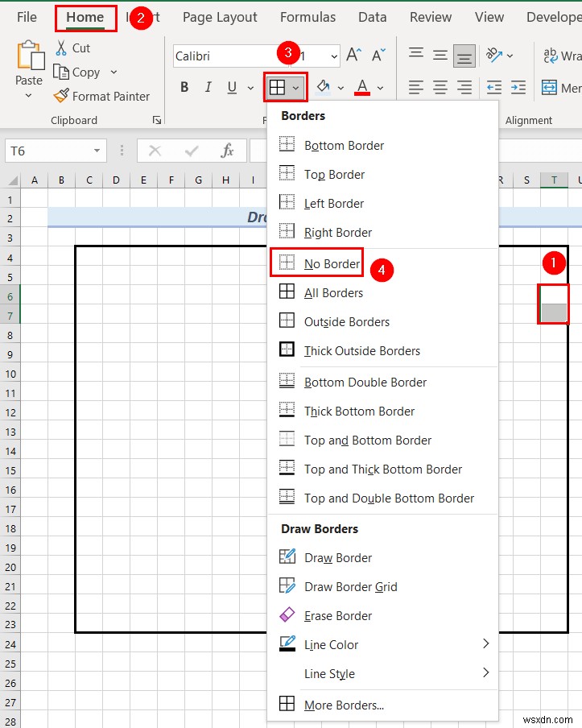This screenshot has height=728, width=582.
Task: Select Bottom Double Border item
Action: 382,382
